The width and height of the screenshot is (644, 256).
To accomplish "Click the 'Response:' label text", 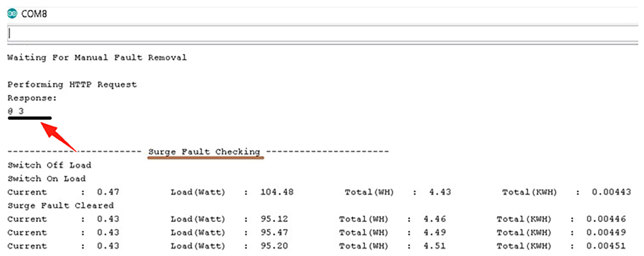I will pos(32,98).
